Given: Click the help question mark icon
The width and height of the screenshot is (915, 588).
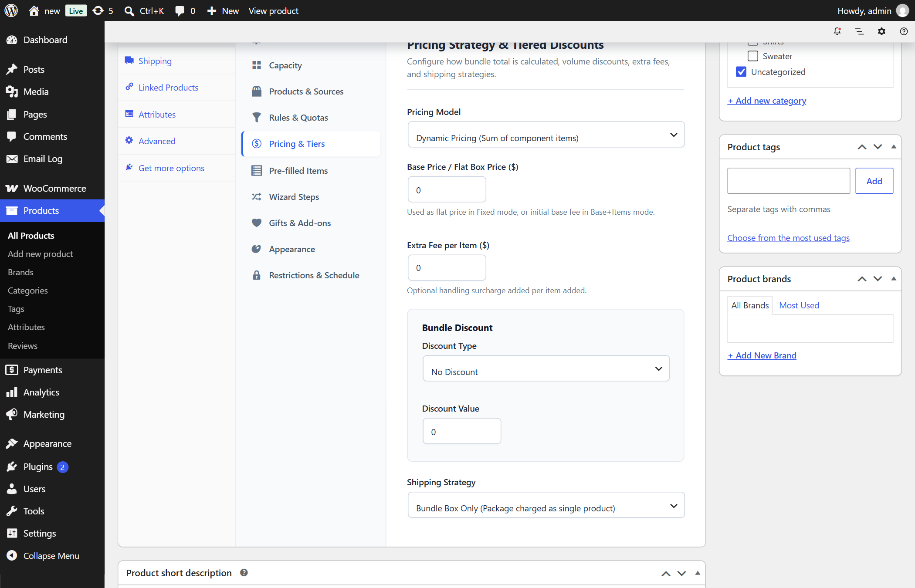Looking at the screenshot, I should tap(904, 31).
